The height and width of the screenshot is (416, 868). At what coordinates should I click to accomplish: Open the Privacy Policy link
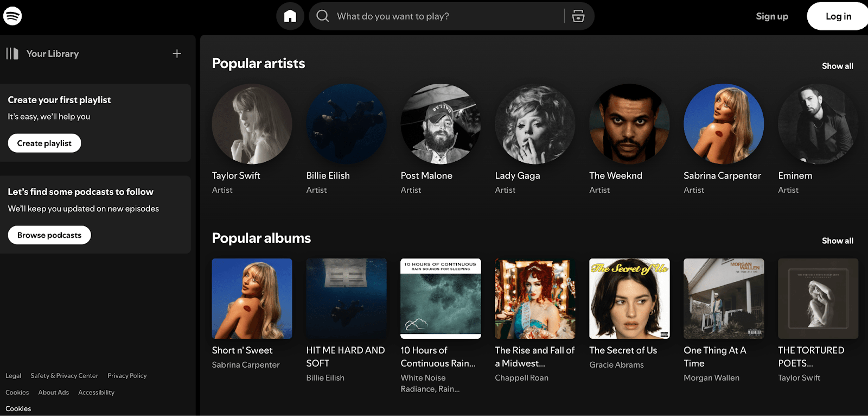127,376
